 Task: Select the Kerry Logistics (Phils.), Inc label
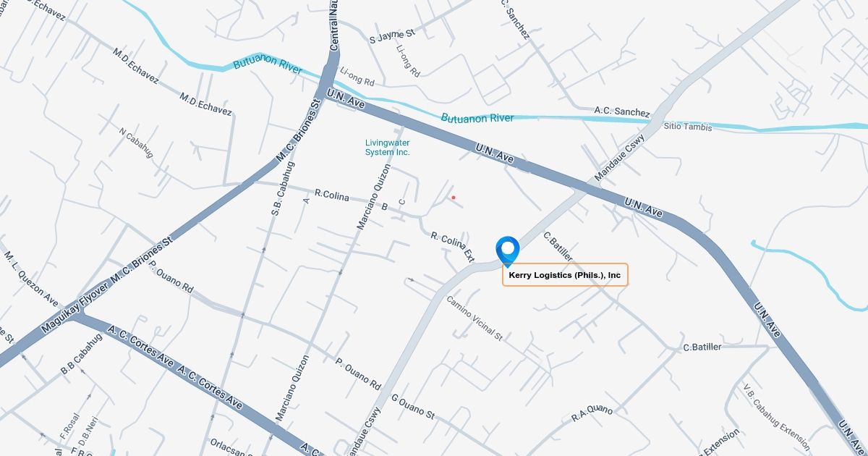click(565, 275)
